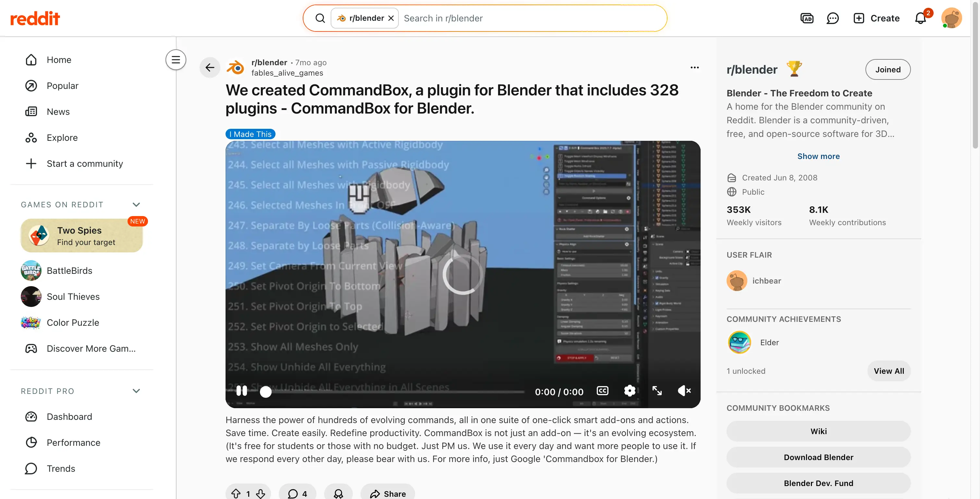Open the post overflow three-dots menu
The image size is (980, 499).
[695, 67]
